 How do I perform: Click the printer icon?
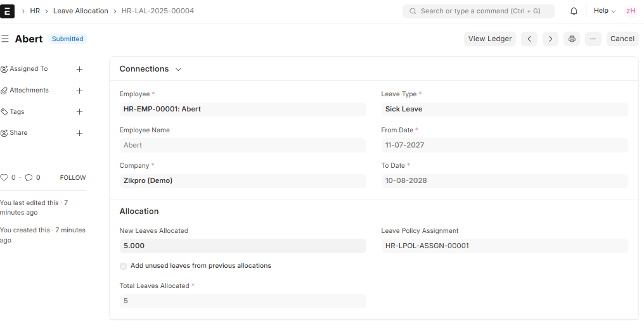click(x=572, y=39)
